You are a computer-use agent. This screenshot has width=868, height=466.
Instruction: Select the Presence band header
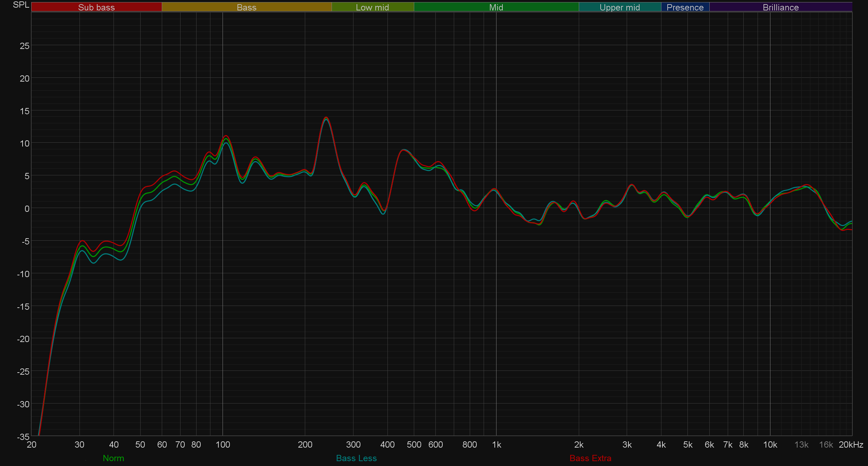point(685,7)
